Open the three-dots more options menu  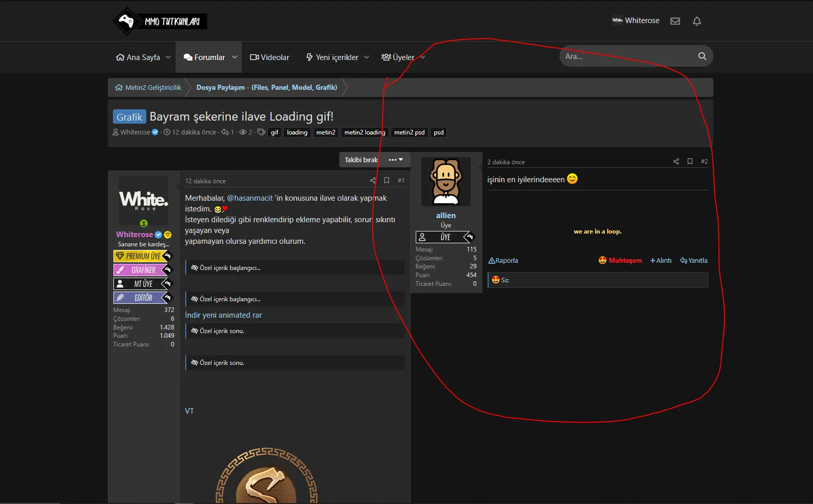[x=396, y=160]
